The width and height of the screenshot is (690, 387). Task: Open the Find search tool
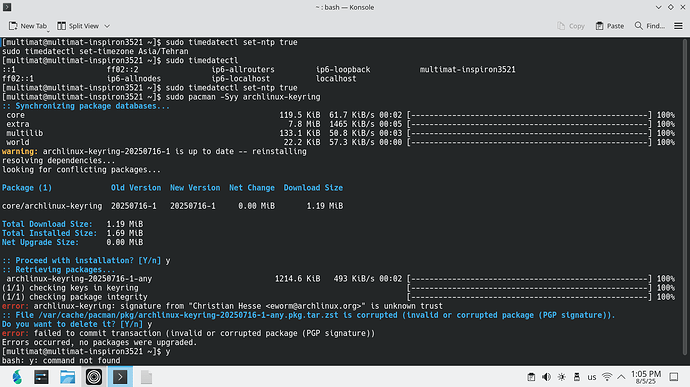650,26
